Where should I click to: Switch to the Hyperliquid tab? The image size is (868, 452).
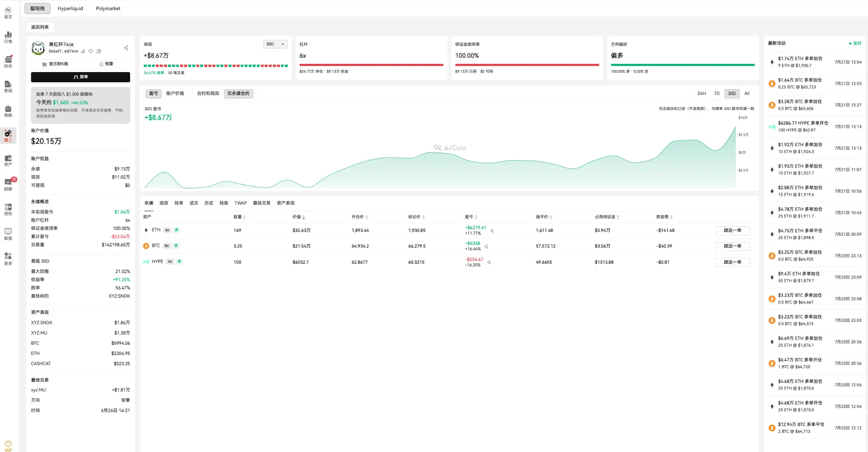tap(70, 8)
